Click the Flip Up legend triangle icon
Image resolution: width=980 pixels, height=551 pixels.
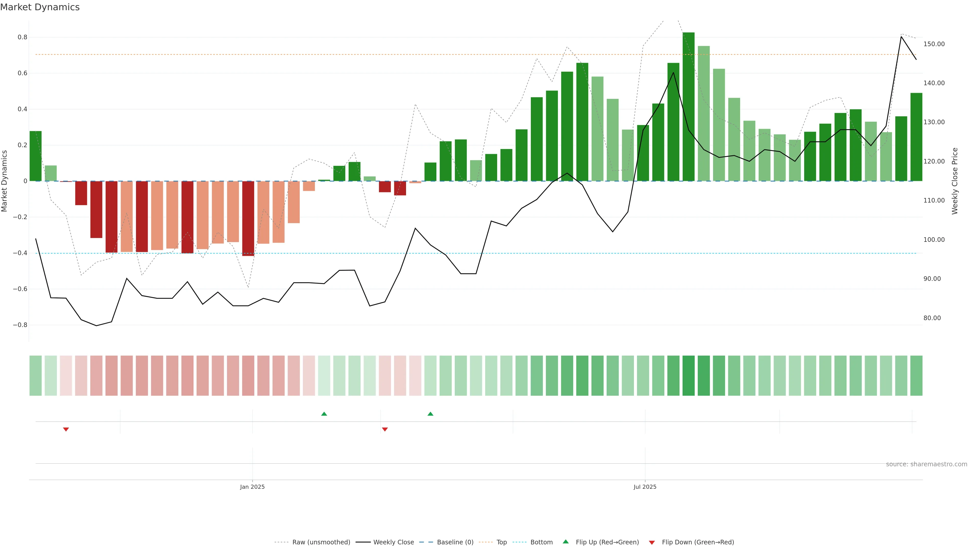[x=566, y=542]
